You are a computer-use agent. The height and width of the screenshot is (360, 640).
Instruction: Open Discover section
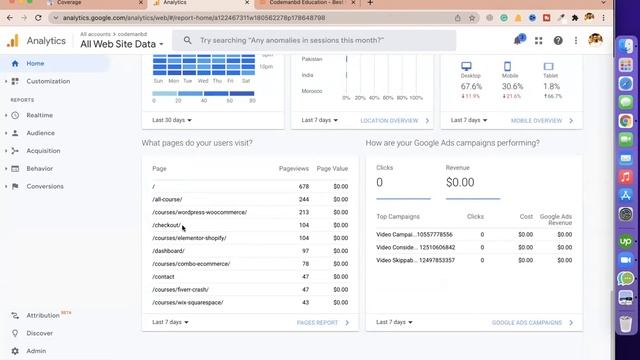pos(39,333)
